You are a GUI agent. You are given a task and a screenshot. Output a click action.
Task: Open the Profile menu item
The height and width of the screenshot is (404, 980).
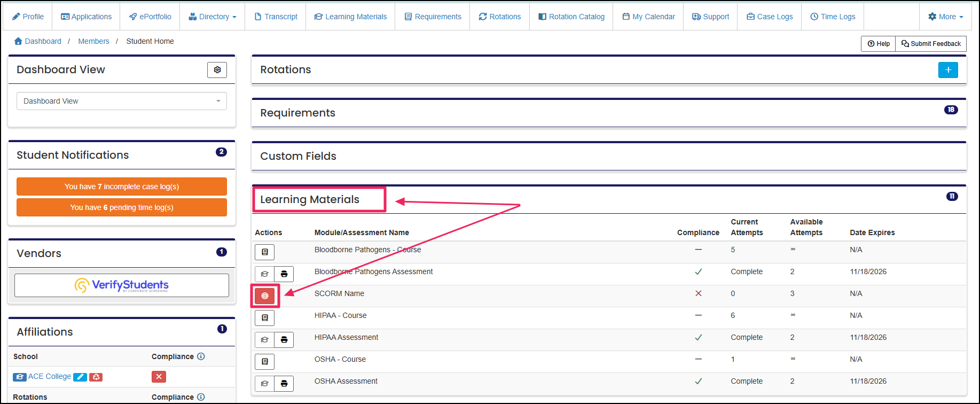28,17
